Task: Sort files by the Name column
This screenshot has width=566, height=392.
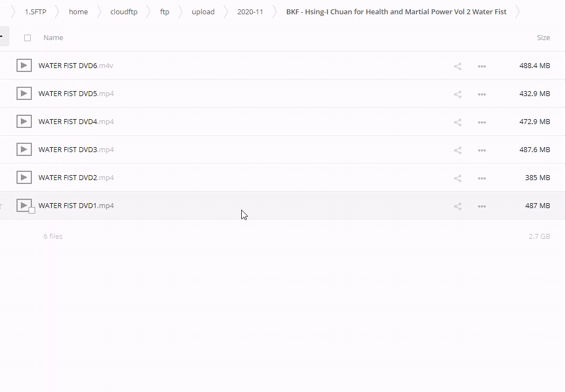Action: pos(53,38)
